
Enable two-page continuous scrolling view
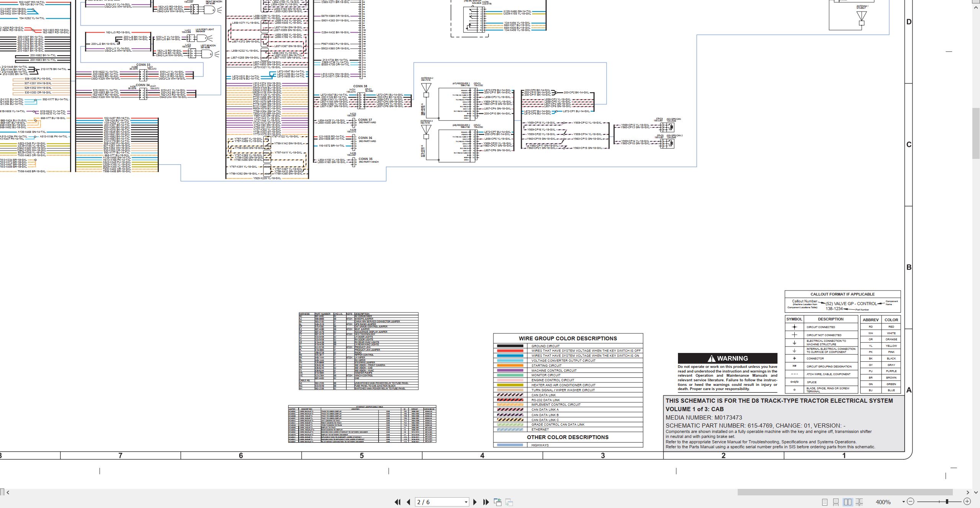[x=859, y=502]
